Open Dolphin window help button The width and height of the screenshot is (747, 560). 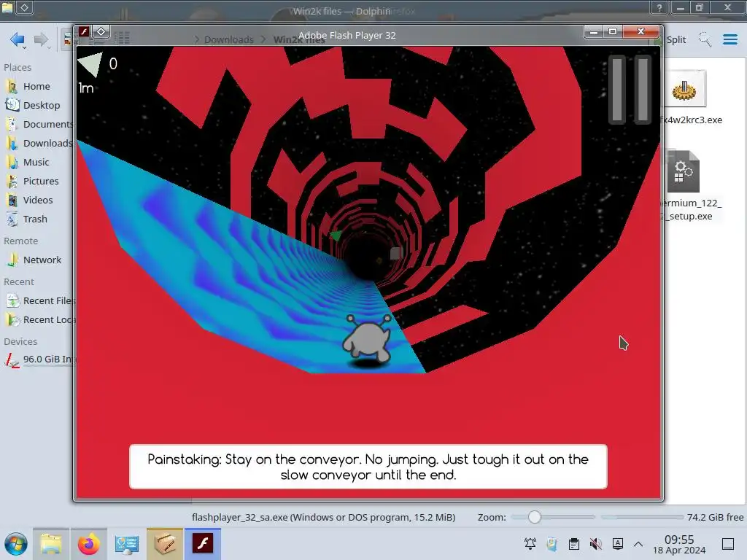point(659,7)
